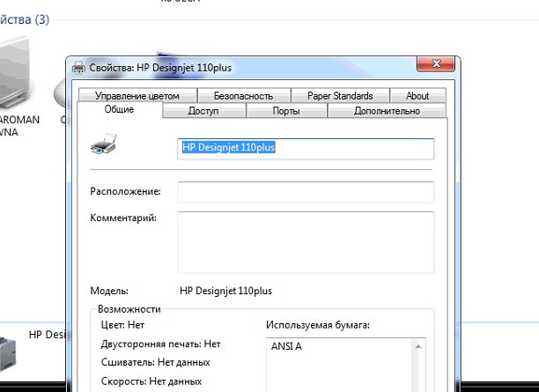Viewport: 539px width, 392px height.
Task: Open the Порты tab
Action: click(x=286, y=112)
